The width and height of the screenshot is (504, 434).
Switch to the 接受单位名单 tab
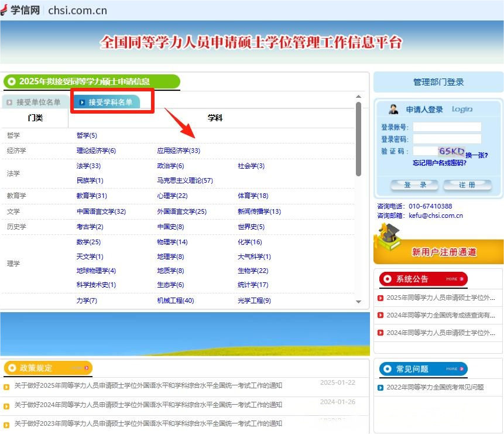click(34, 102)
